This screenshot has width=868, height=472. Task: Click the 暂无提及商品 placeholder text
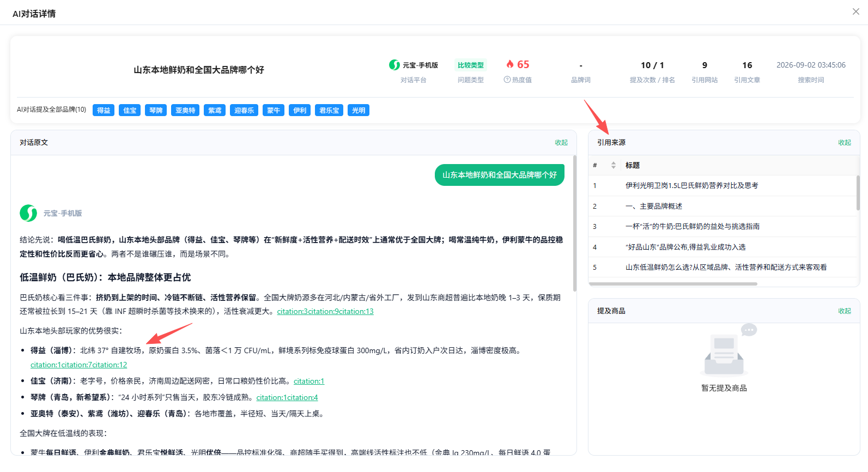click(x=724, y=388)
